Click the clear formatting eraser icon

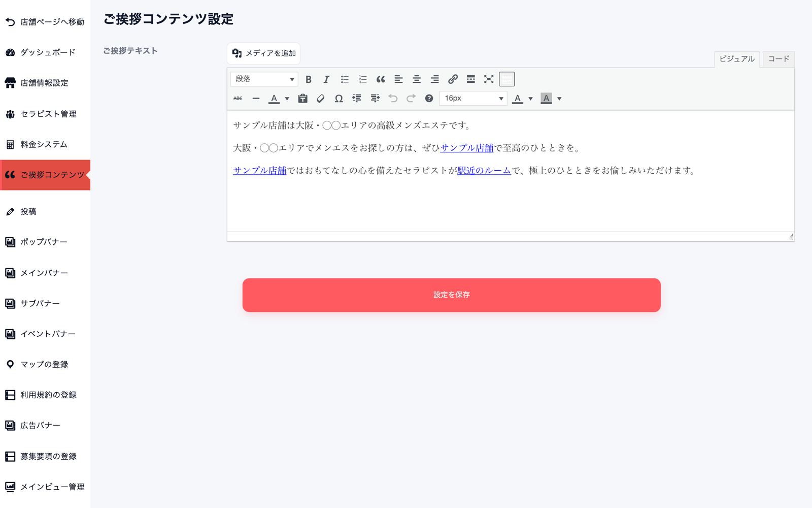321,99
